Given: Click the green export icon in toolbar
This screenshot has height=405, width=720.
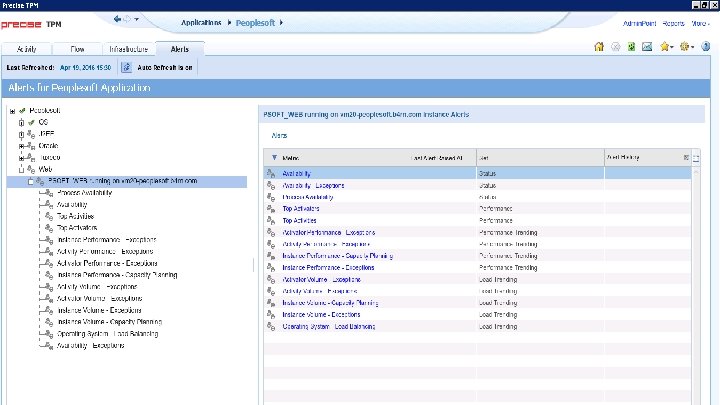Looking at the screenshot, I should 631,46.
